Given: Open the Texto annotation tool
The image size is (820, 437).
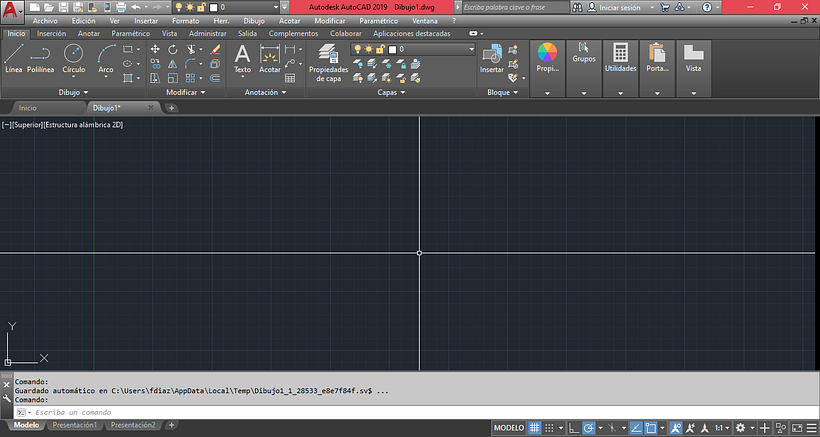Looking at the screenshot, I should tap(242, 58).
